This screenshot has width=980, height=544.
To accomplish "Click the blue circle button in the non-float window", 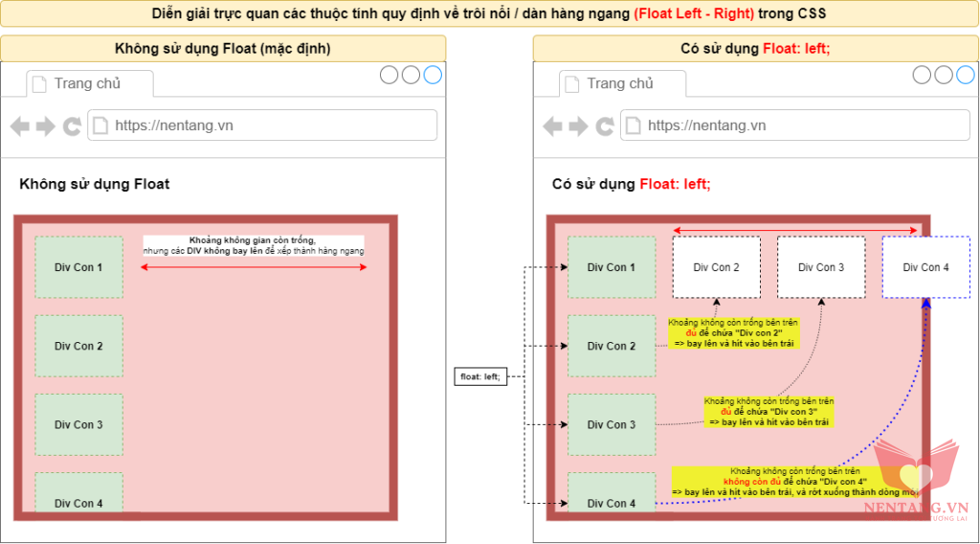I will coord(433,75).
